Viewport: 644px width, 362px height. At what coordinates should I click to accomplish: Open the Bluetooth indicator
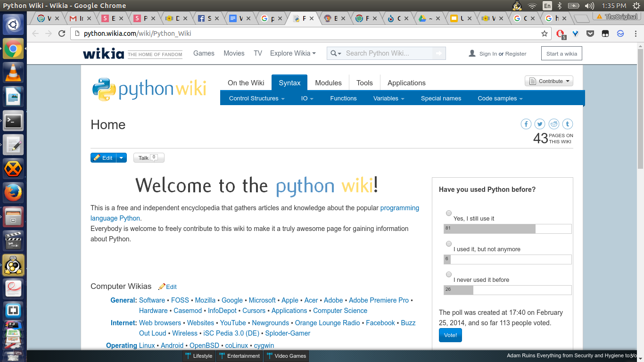point(560,6)
